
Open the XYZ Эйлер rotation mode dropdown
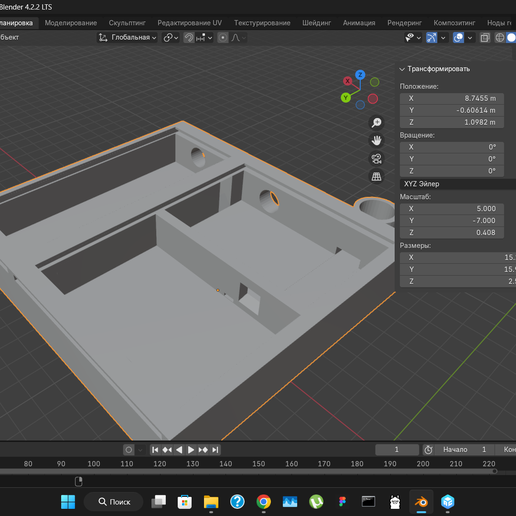click(x=458, y=184)
